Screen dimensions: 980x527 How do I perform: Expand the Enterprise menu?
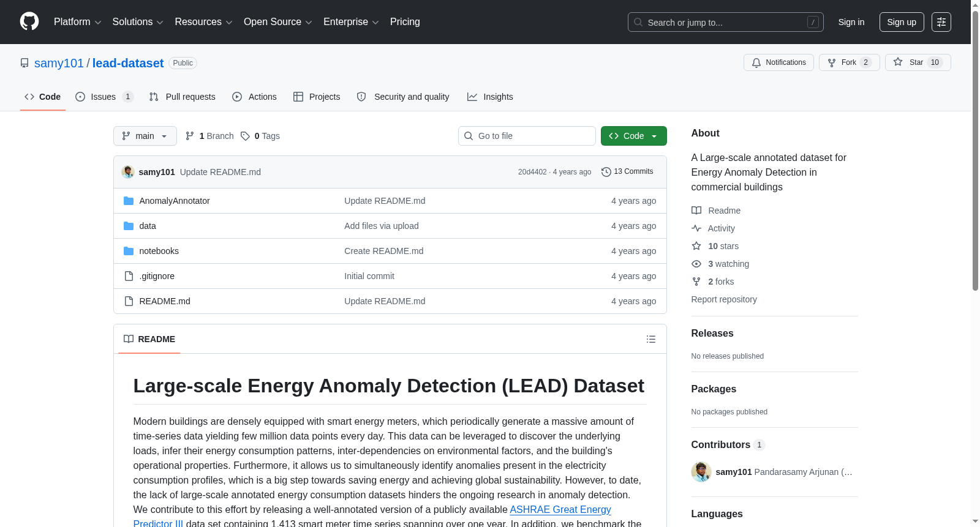click(351, 22)
